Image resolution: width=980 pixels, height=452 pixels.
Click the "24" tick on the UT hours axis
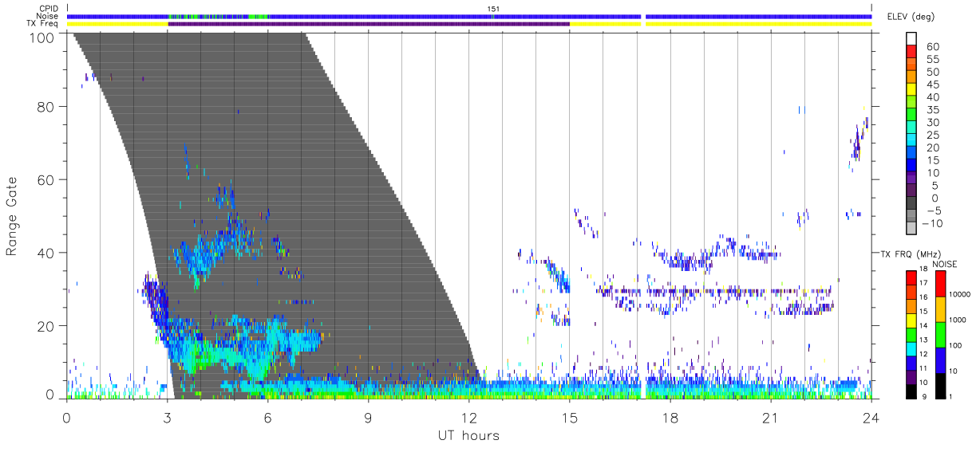[x=871, y=417]
